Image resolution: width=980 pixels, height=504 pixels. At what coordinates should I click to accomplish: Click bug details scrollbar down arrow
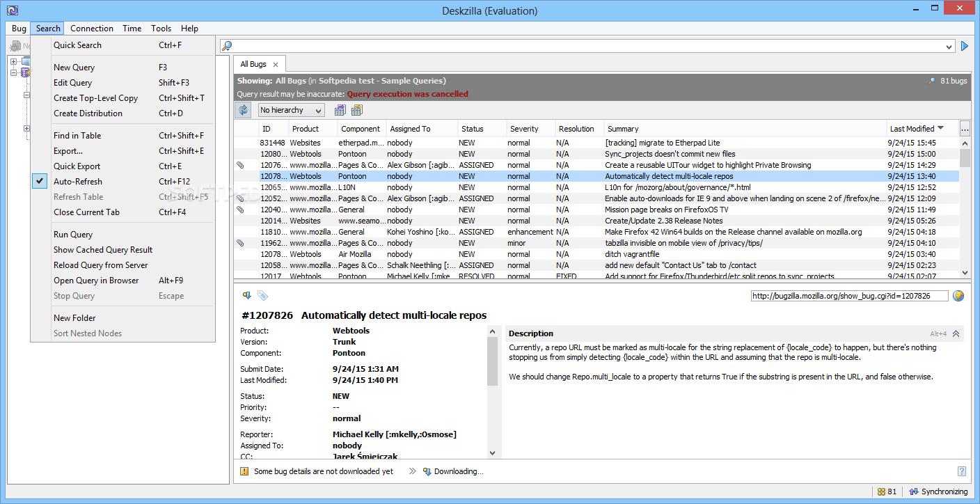click(493, 452)
